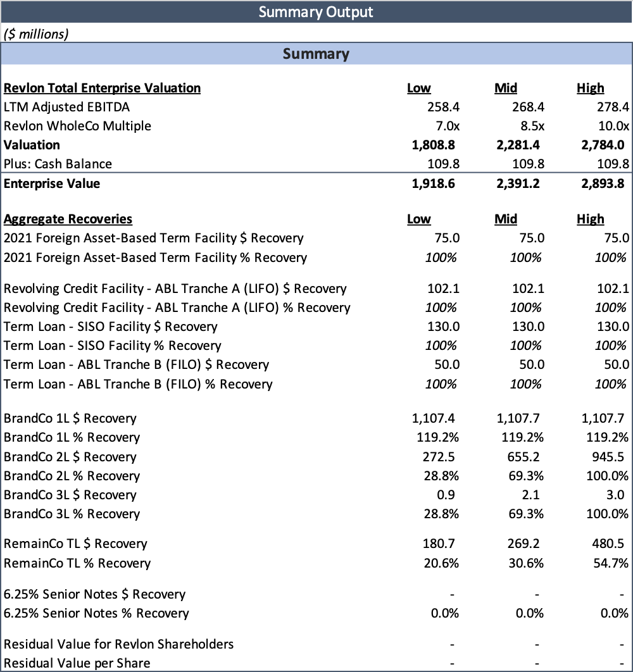
Task: Click ABL Tranche A (LIFO) $ Recovery label
Action: pyautogui.click(x=175, y=289)
